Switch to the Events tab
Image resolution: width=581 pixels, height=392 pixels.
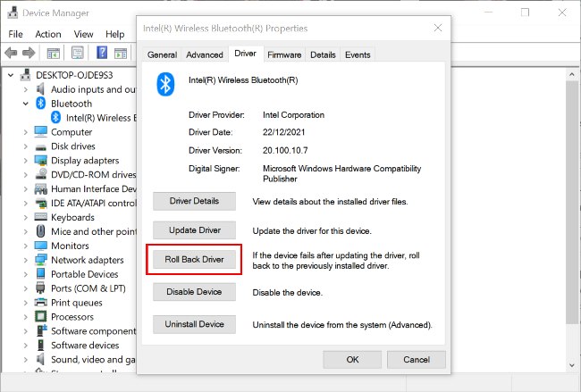coord(358,54)
